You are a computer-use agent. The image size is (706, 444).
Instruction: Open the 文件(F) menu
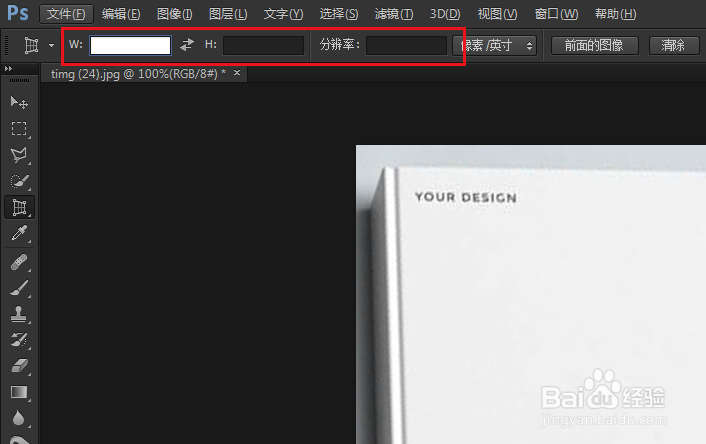point(66,14)
